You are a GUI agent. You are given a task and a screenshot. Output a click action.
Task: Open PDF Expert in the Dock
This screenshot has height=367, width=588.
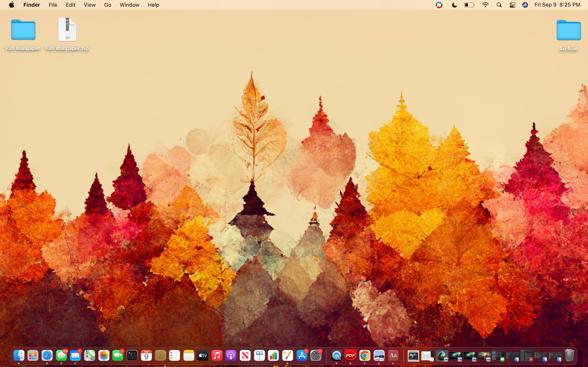coord(350,355)
